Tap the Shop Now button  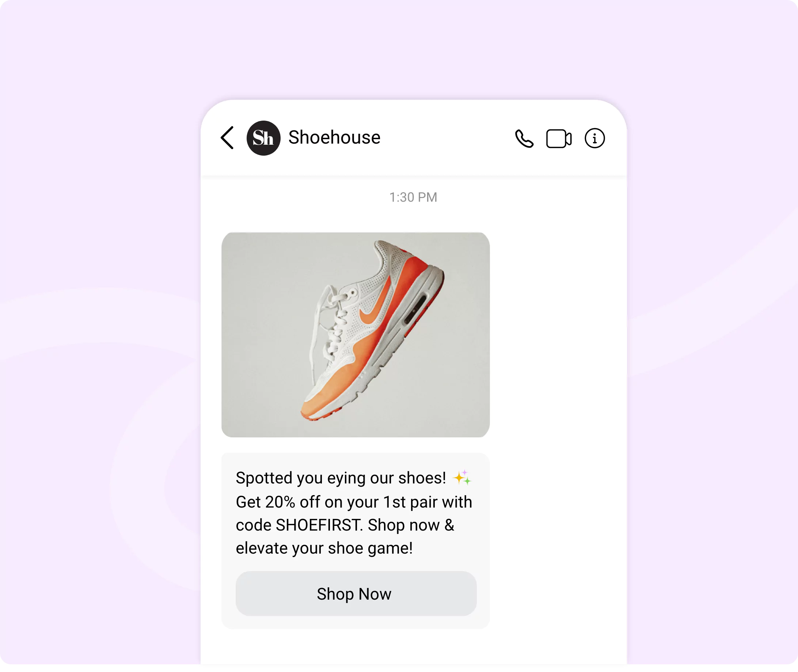[x=356, y=593]
